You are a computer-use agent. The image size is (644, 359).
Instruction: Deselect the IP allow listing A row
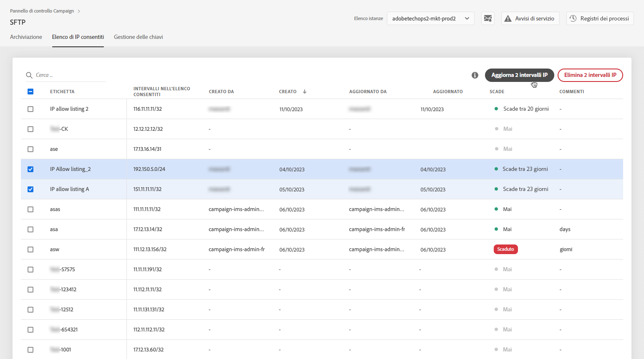[x=30, y=189]
